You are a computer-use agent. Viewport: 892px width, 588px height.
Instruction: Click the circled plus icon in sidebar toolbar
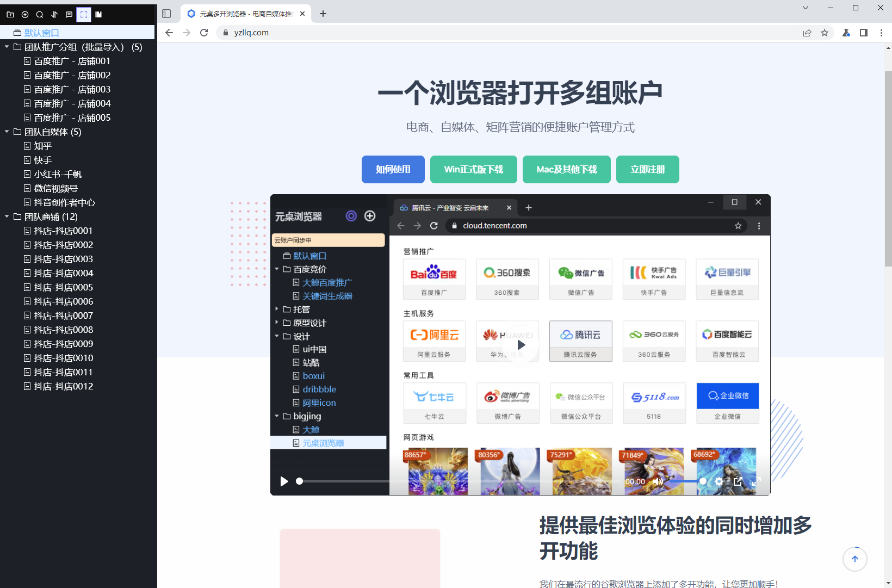pos(25,15)
